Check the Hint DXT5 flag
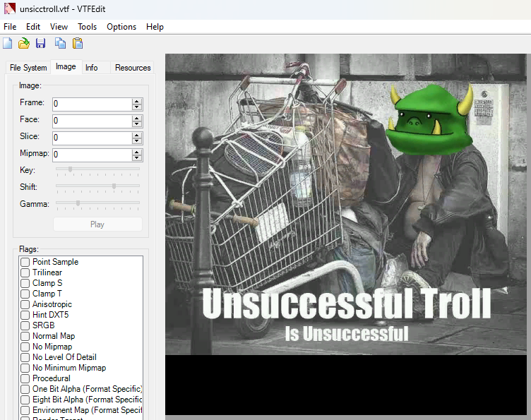 25,315
